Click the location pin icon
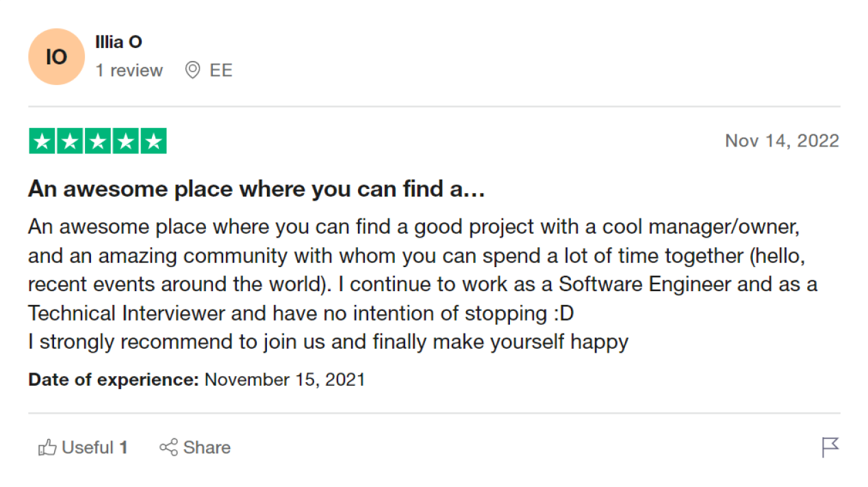Screen dimensions: 868x487 click(193, 70)
